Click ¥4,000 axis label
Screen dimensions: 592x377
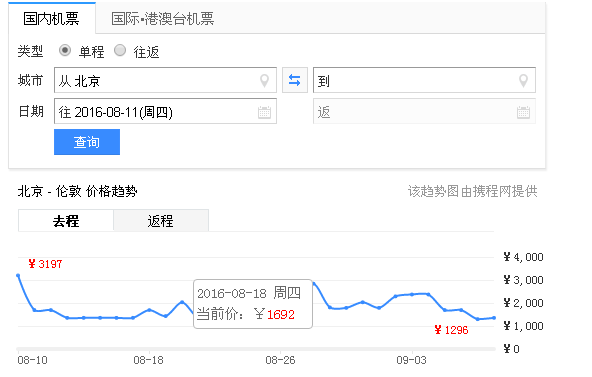pos(523,257)
